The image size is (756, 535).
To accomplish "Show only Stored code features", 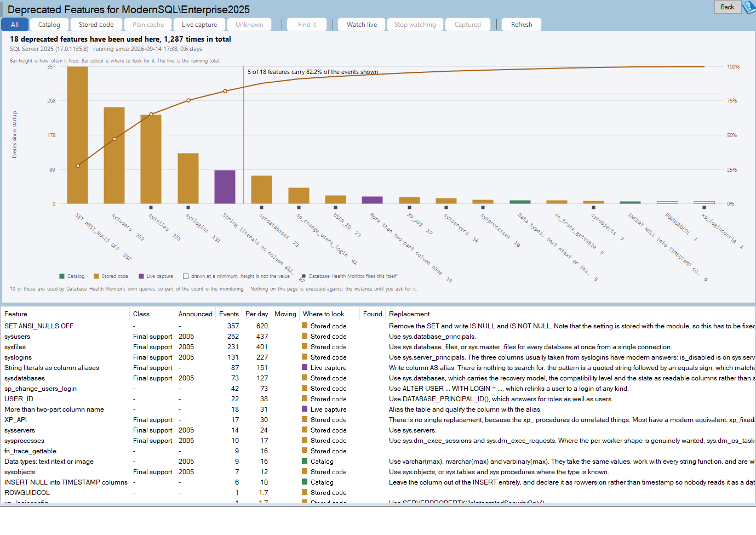I will (96, 25).
